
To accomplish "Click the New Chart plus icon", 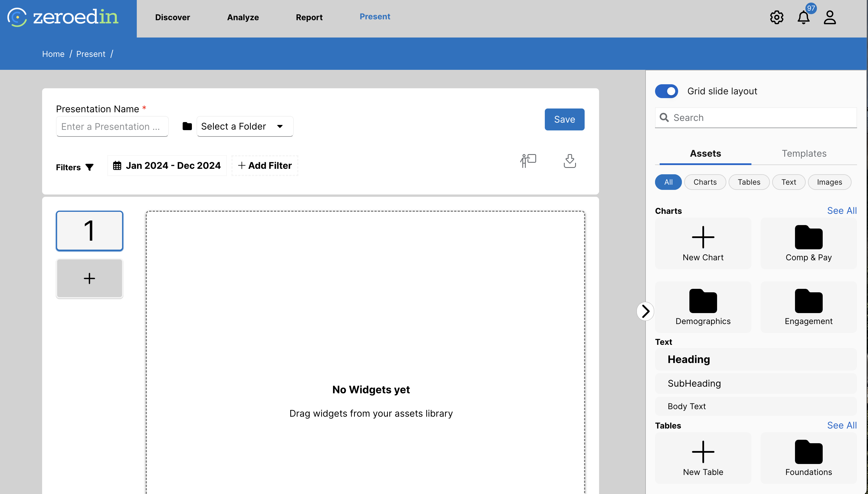I will (x=703, y=237).
